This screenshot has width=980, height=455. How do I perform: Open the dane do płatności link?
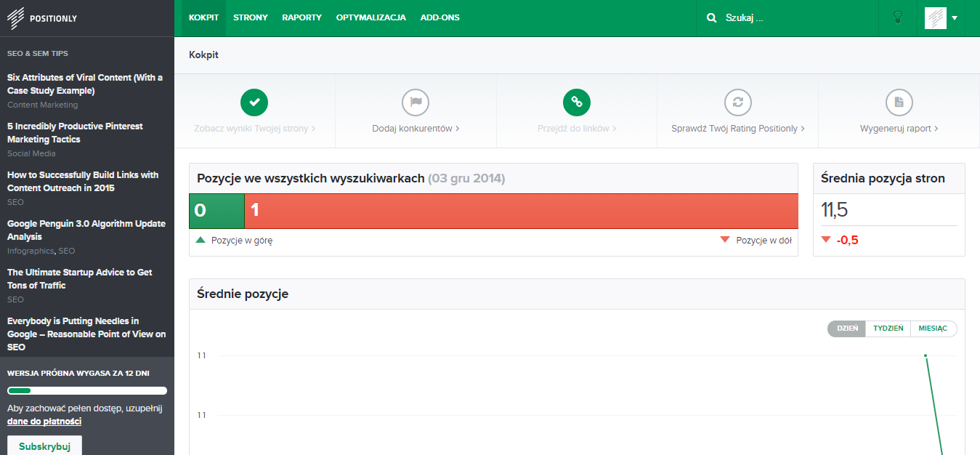click(44, 422)
